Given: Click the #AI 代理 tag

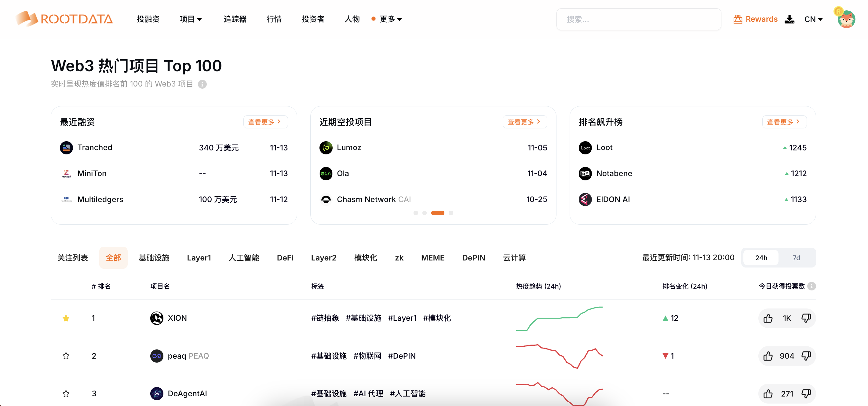Looking at the screenshot, I should (368, 393).
